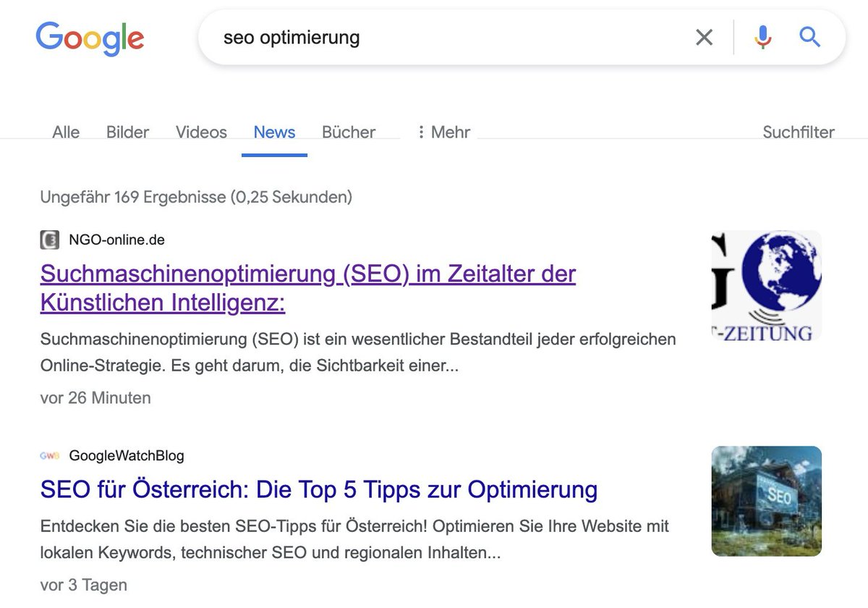Expand the Mehr menu
This screenshot has height=608, width=868.
(450, 132)
